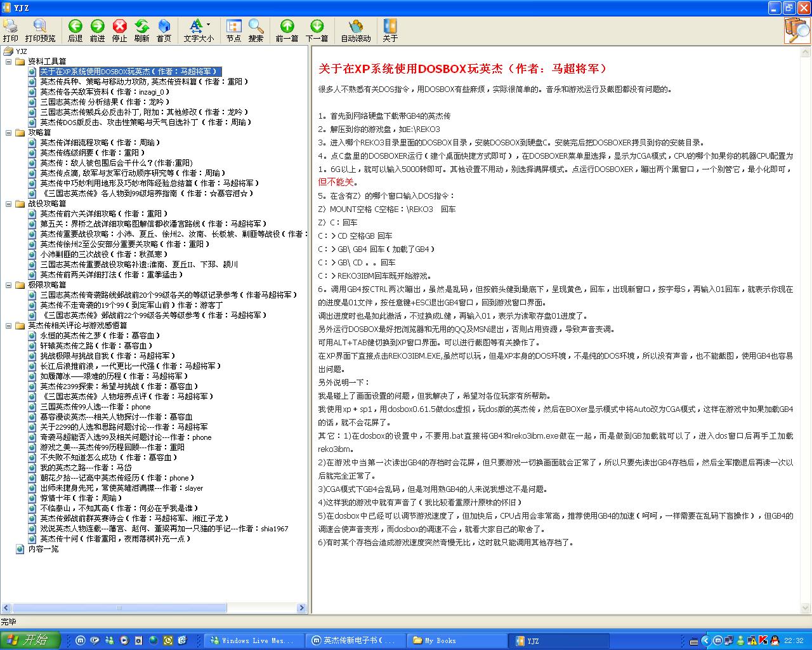This screenshot has height=650, width=812.
Task: Click the tree panel horizontal scrollbar
Action: pyautogui.click(x=119, y=608)
